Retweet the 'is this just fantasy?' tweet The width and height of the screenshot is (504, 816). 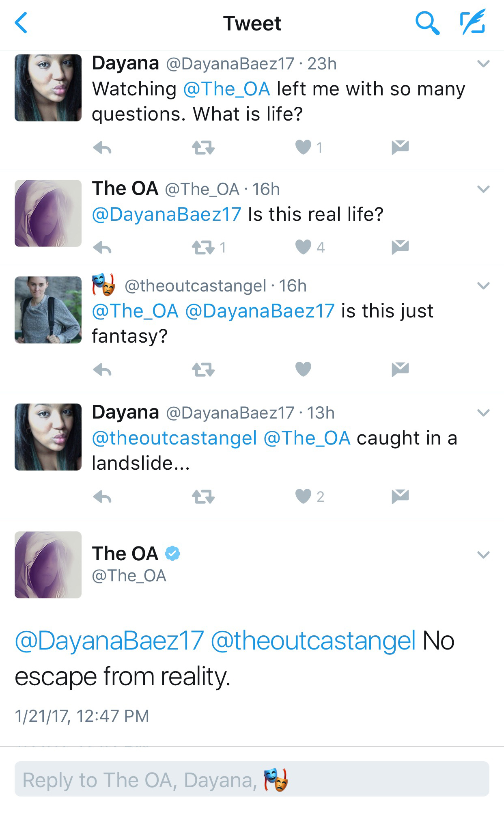point(203,370)
